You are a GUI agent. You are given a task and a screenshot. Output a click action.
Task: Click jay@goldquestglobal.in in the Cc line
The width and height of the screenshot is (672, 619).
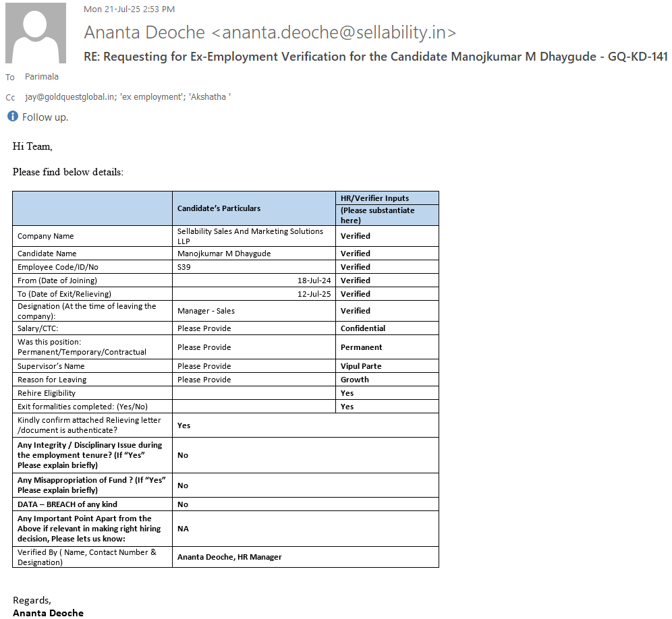[x=70, y=97]
